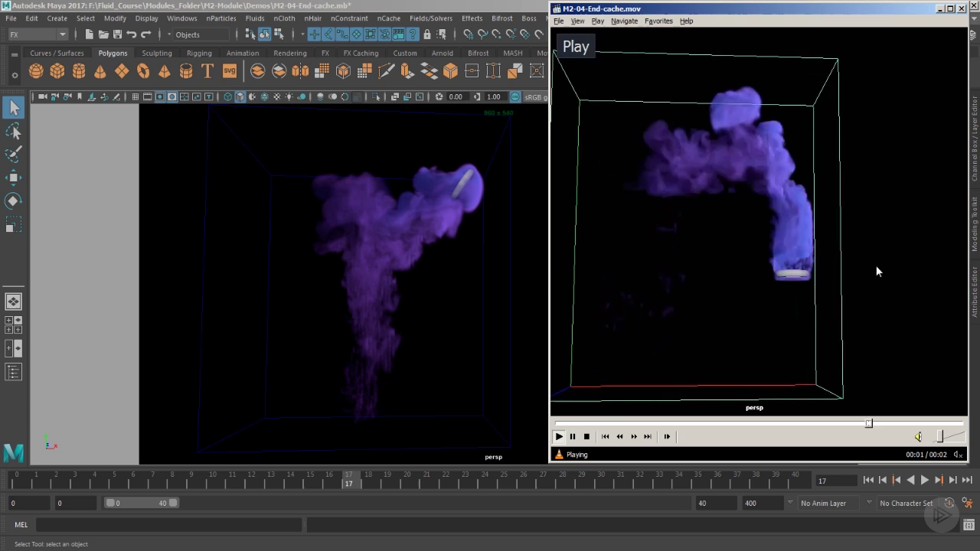Click the MEL command line input
The image size is (980, 551).
point(168,525)
